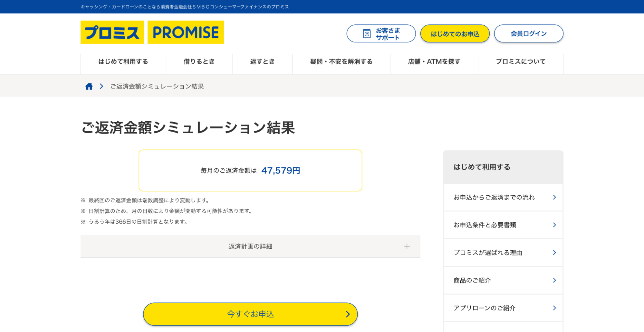Click the customer support help icon
The width and height of the screenshot is (644, 332).
[x=367, y=33]
